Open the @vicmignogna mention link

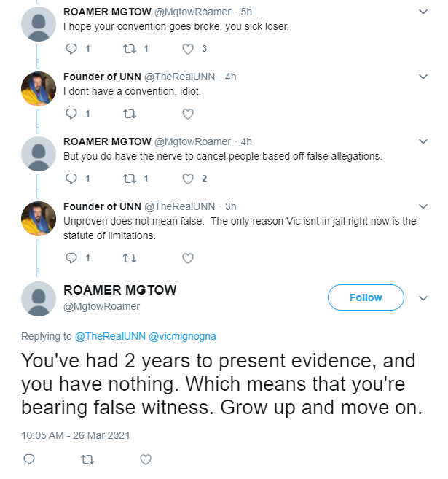pyautogui.click(x=182, y=336)
